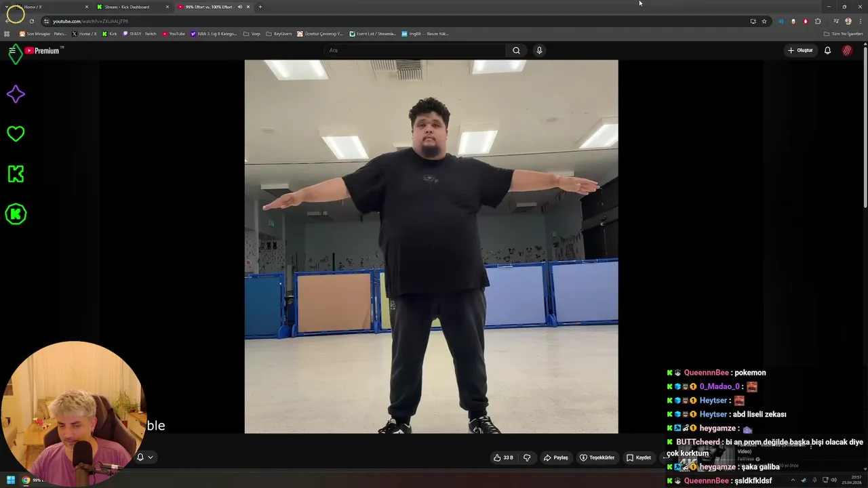Image resolution: width=868 pixels, height=488 pixels.
Task: Reload the page in Chrome
Action: (x=31, y=21)
